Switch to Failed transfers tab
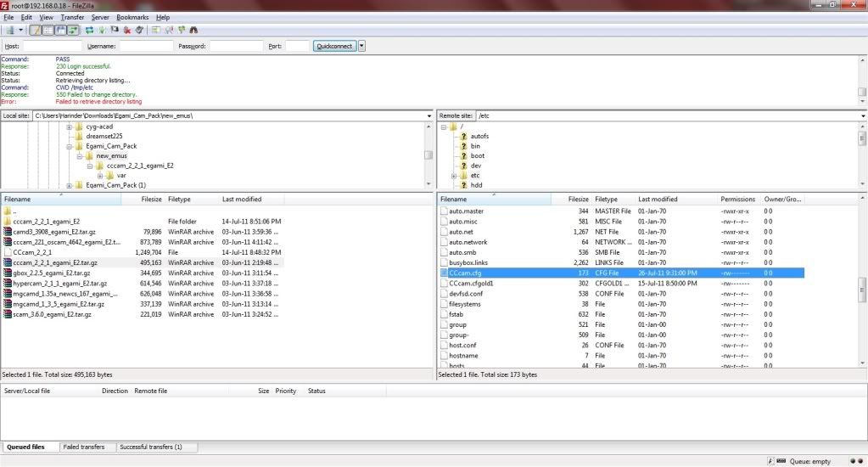 click(x=84, y=447)
